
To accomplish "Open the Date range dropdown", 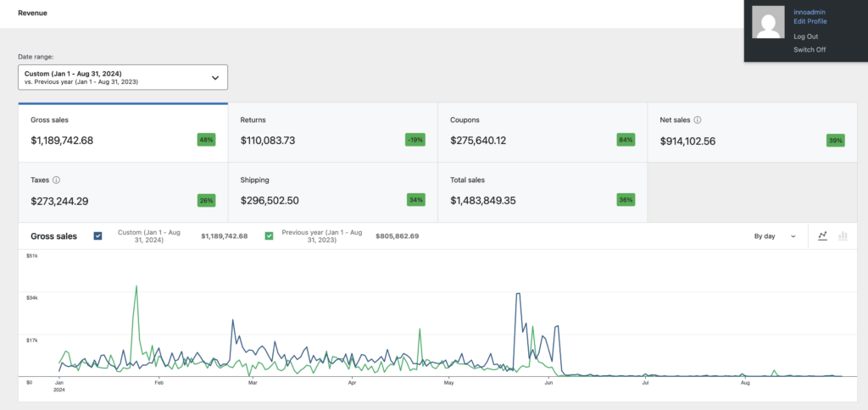I will (x=123, y=78).
